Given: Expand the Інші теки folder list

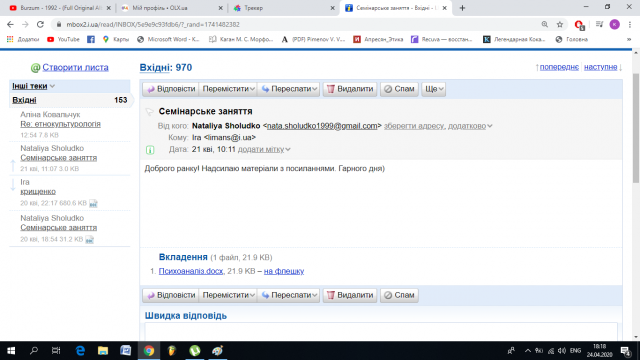Looking at the screenshot, I should 33,86.
